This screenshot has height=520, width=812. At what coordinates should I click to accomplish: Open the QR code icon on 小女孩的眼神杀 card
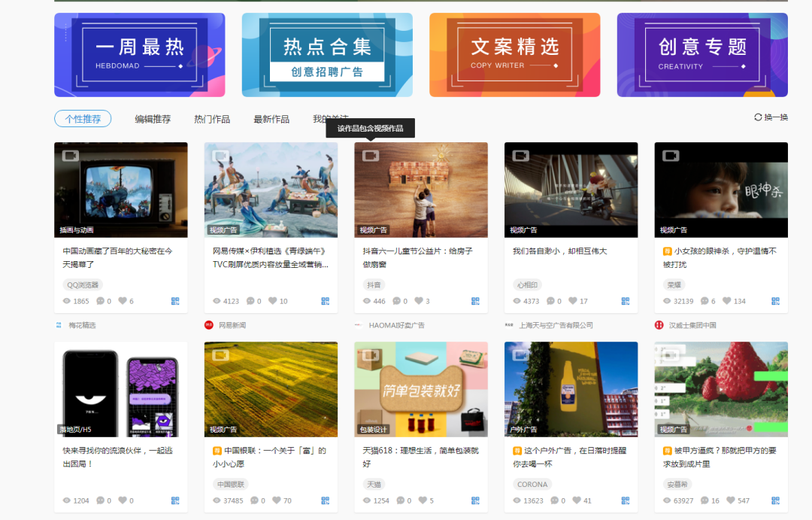775,301
